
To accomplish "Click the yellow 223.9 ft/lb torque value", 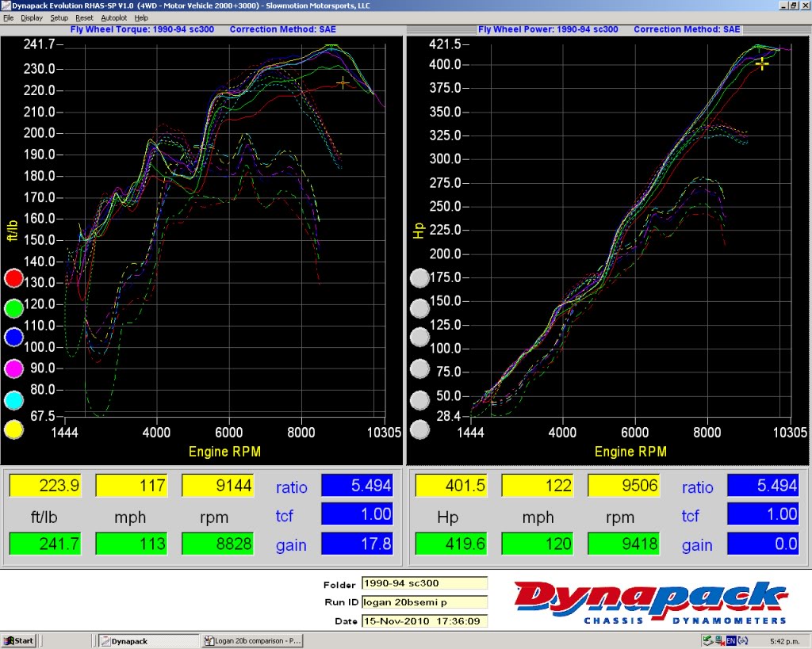I will 45,486.
